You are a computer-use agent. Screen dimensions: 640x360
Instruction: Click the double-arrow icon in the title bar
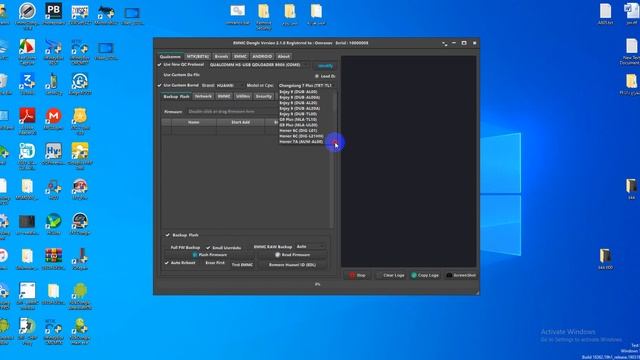click(444, 43)
